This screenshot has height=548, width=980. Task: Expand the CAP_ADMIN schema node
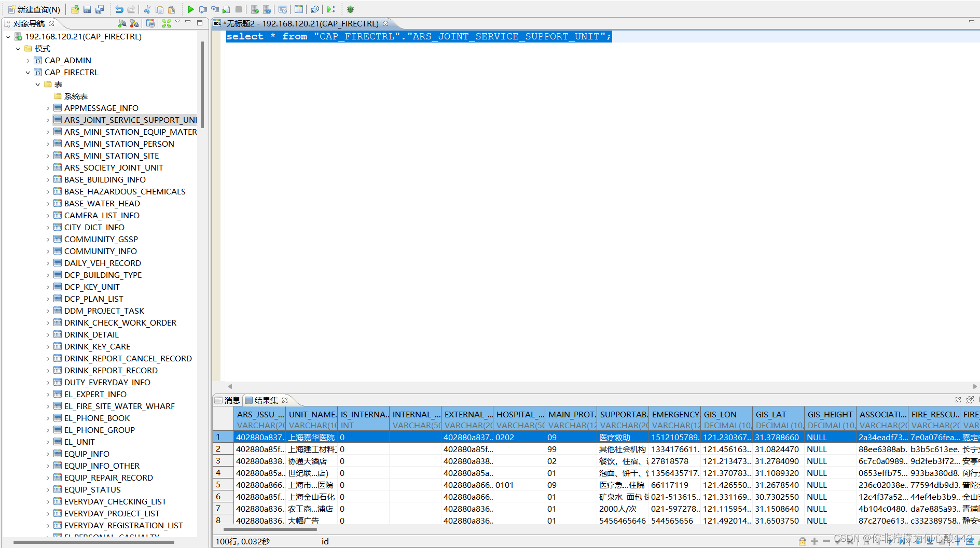(x=28, y=60)
